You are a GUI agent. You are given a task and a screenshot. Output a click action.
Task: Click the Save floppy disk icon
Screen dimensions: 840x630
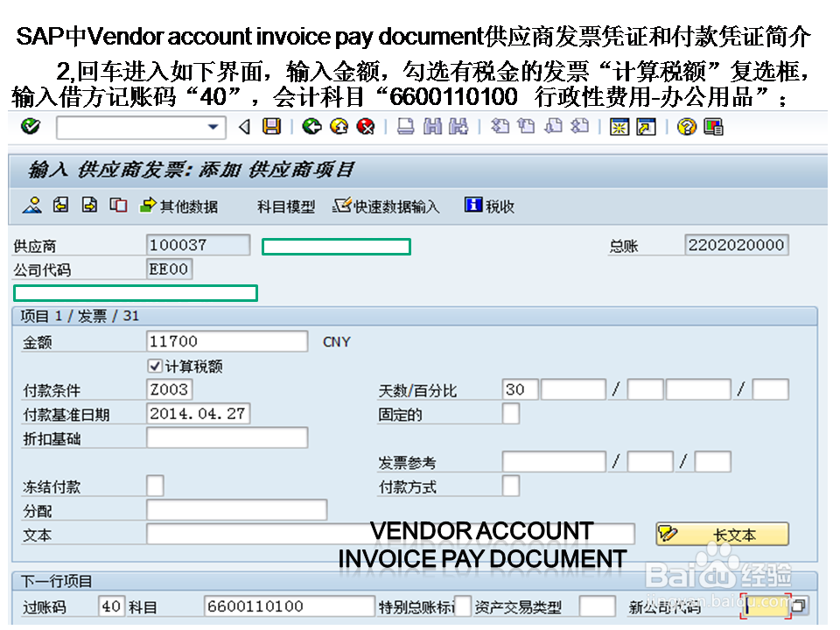271,126
